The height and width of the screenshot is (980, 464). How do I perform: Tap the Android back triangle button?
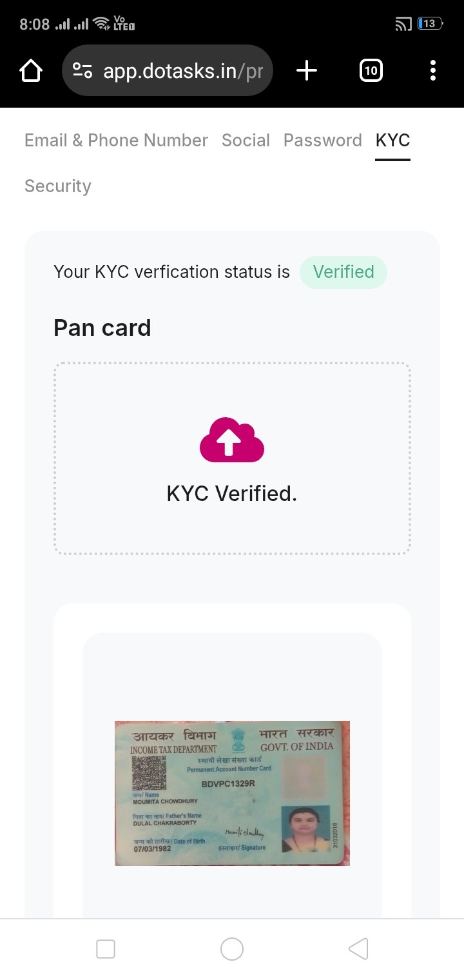(358, 949)
